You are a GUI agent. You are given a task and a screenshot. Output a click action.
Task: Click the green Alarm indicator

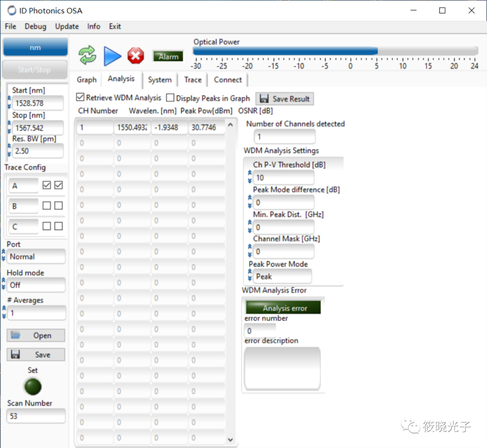coord(168,56)
